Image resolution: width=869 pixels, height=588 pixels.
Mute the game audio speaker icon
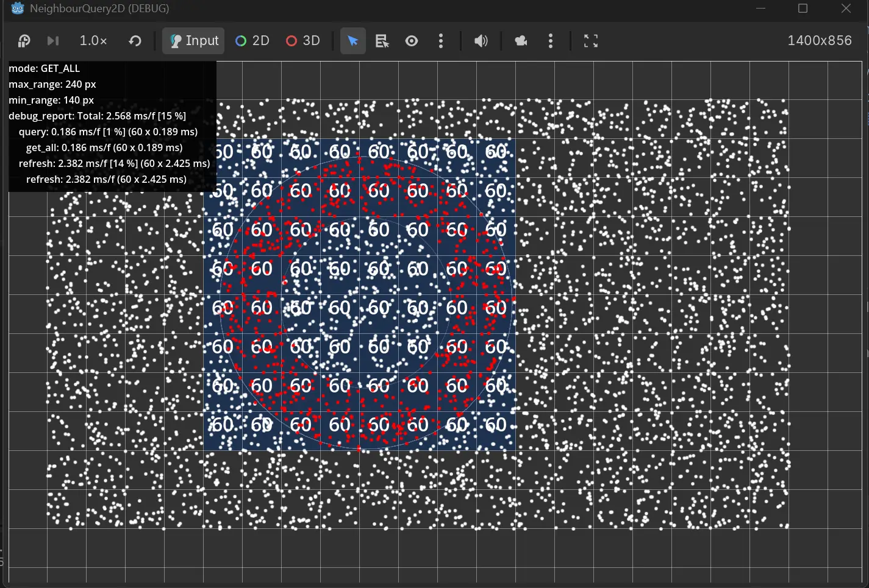point(481,41)
